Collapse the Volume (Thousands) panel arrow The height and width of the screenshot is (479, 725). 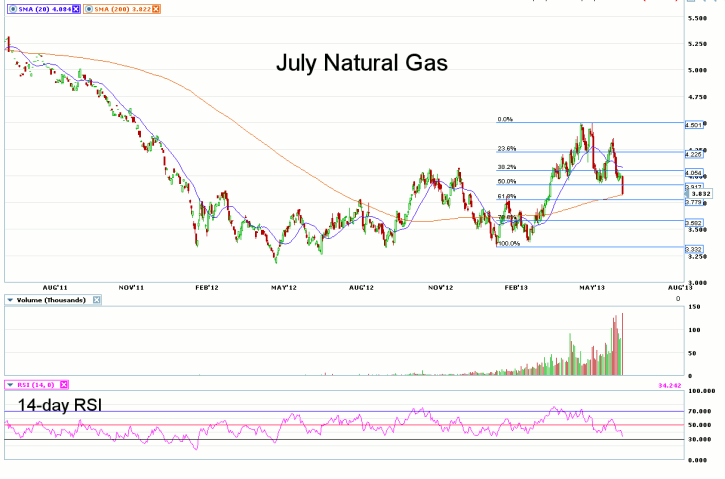click(10, 300)
